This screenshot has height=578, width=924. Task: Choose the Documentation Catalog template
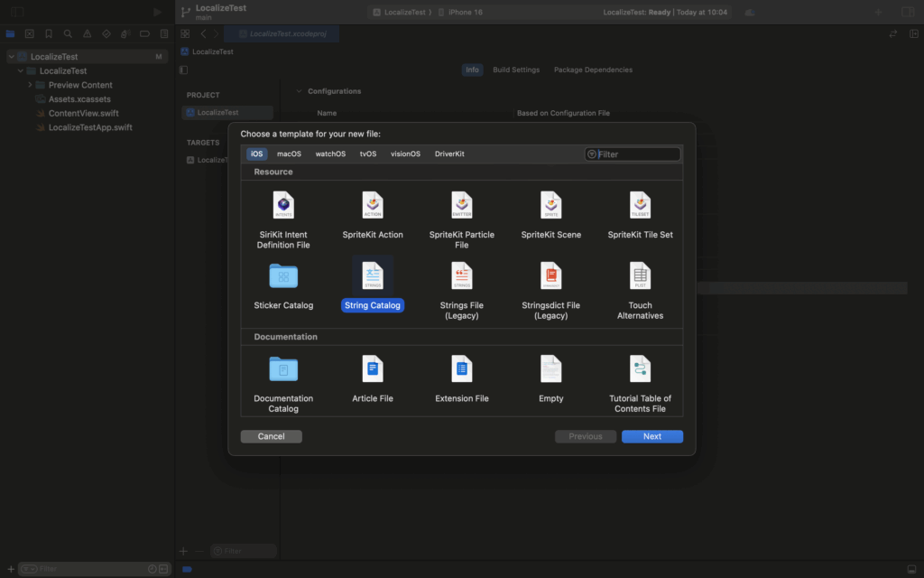283,384
